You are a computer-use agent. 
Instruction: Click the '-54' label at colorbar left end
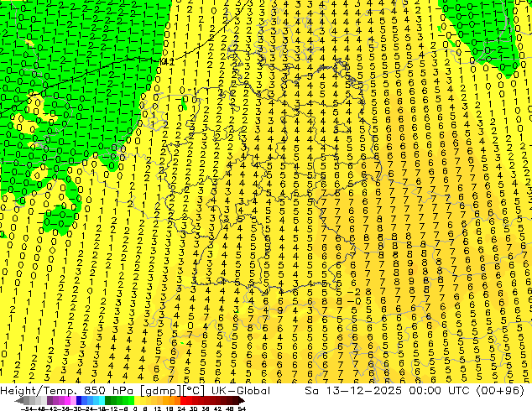[x=27, y=409]
